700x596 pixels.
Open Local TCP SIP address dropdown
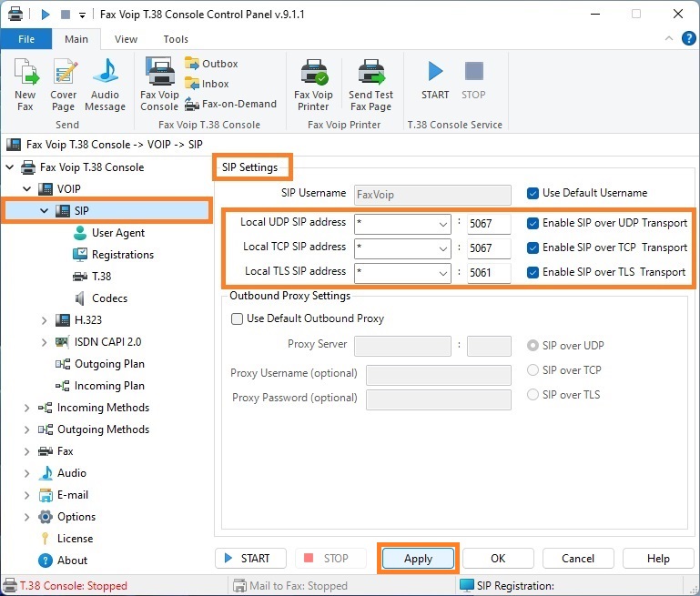coord(443,248)
